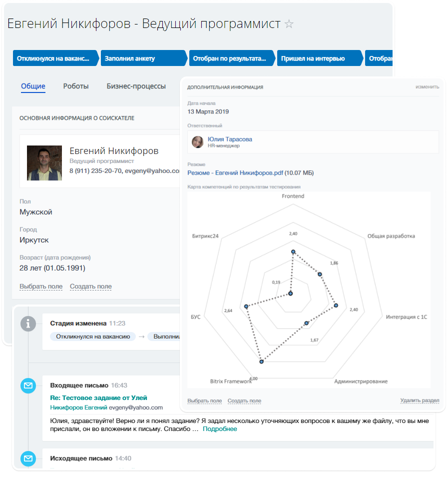Click Создать поле under candidate's age
The height and width of the screenshot is (480, 448).
tap(90, 286)
